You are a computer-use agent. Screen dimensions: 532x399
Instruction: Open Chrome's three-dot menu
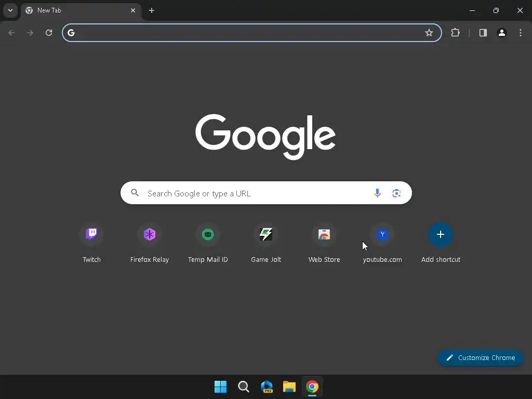coord(521,33)
